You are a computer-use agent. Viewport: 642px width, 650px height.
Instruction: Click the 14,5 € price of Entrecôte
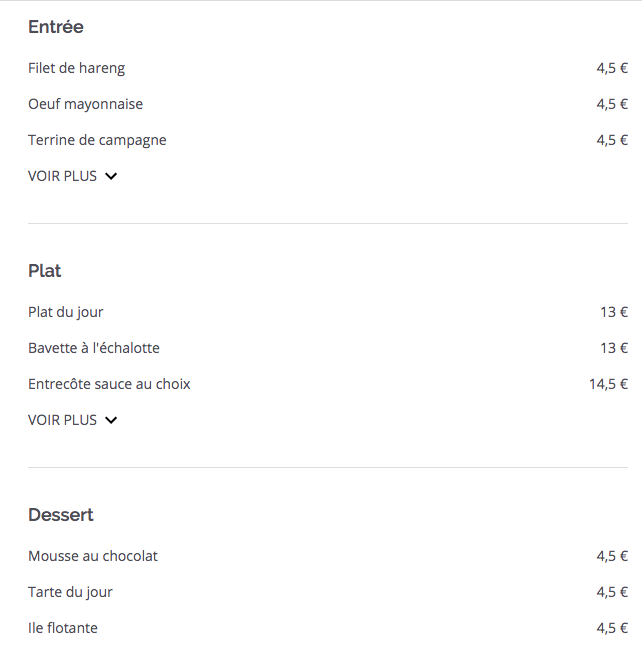click(608, 384)
